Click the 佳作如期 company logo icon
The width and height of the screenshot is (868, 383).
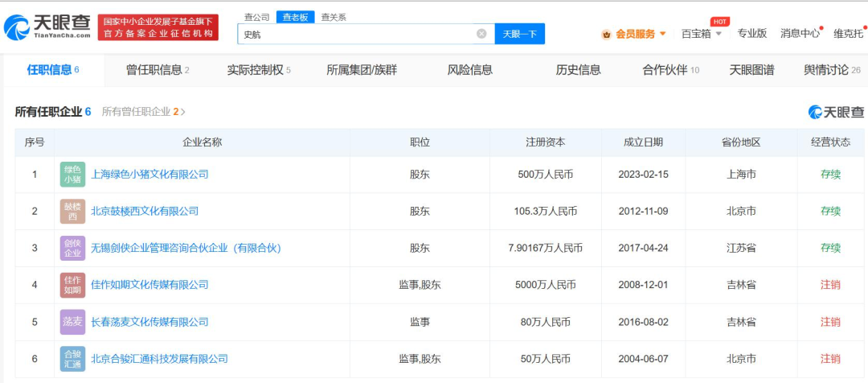pos(72,285)
